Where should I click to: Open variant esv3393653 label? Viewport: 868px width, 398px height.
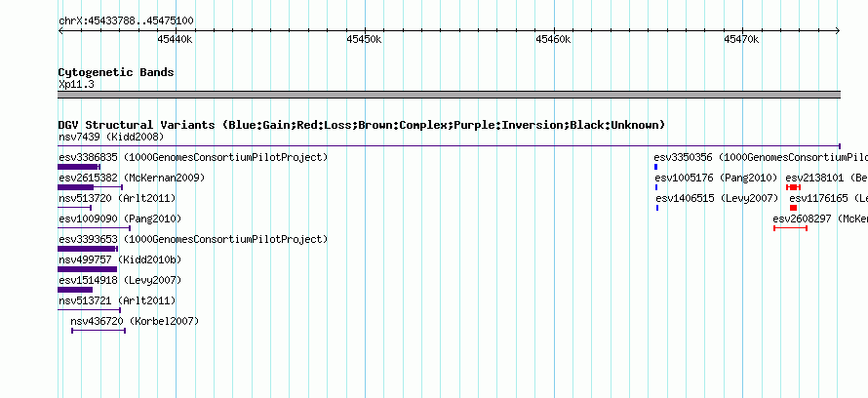click(x=193, y=239)
